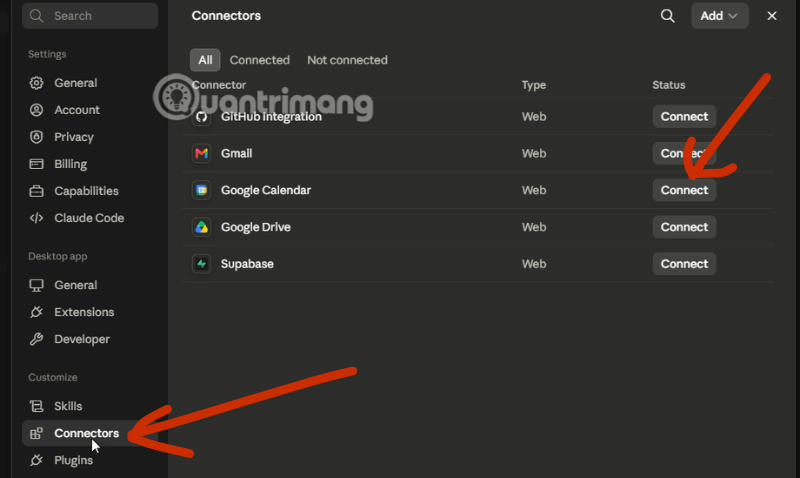Open Billing settings page

[x=90, y=164]
